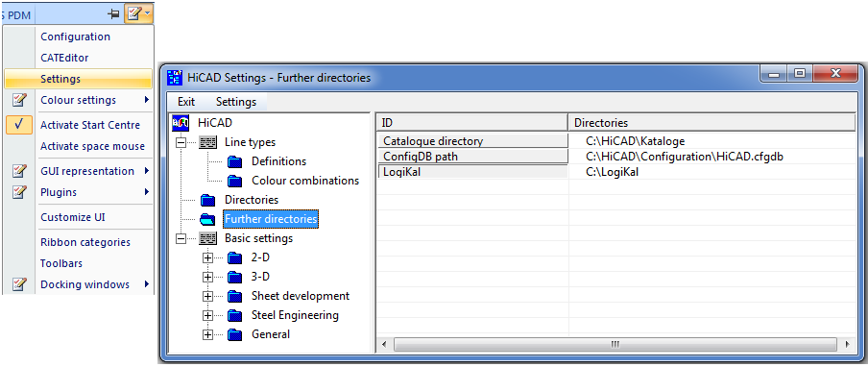Click the Line types list icon
The width and height of the screenshot is (868, 367).
(207, 142)
